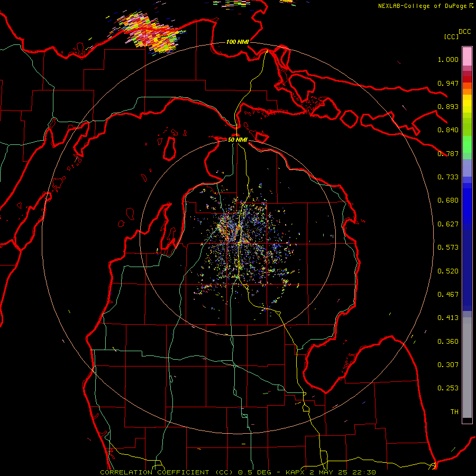476x476 pixels.
Task: Click the 0.680 color scale value
Action: tap(448, 200)
